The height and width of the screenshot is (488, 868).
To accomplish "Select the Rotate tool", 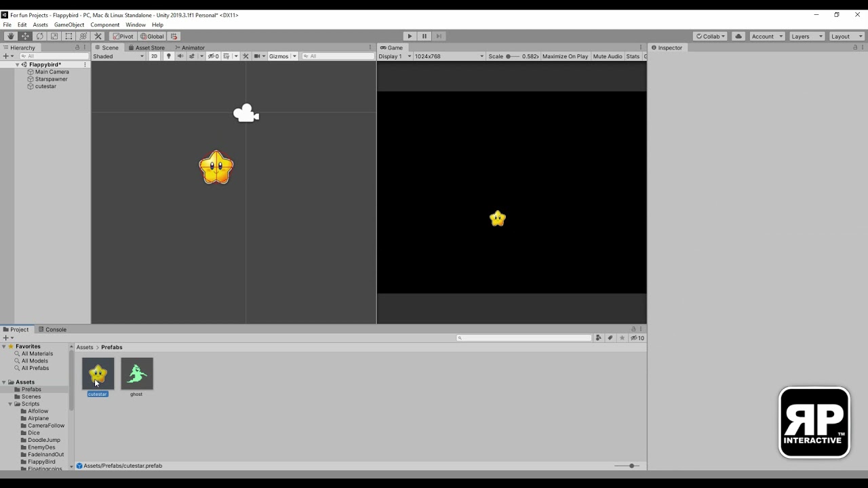I will [39, 37].
